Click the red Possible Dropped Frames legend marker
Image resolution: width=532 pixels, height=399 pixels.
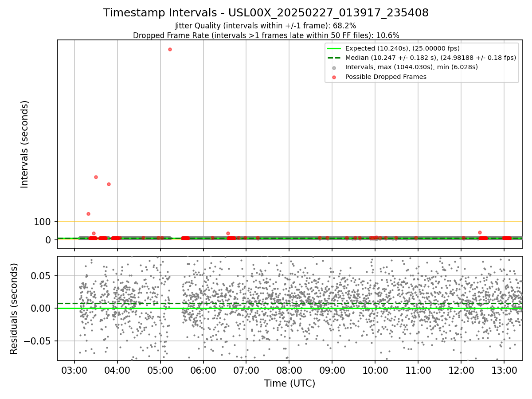[x=334, y=77]
